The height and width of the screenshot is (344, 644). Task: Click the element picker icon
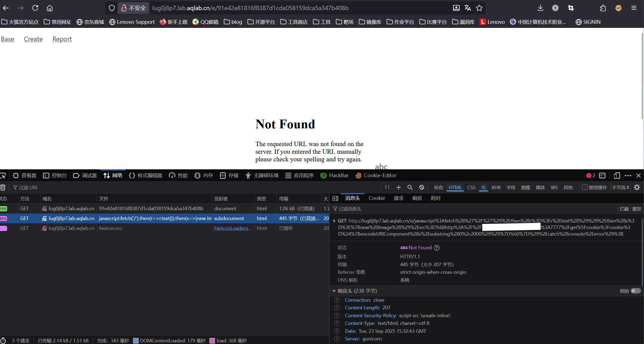3,176
